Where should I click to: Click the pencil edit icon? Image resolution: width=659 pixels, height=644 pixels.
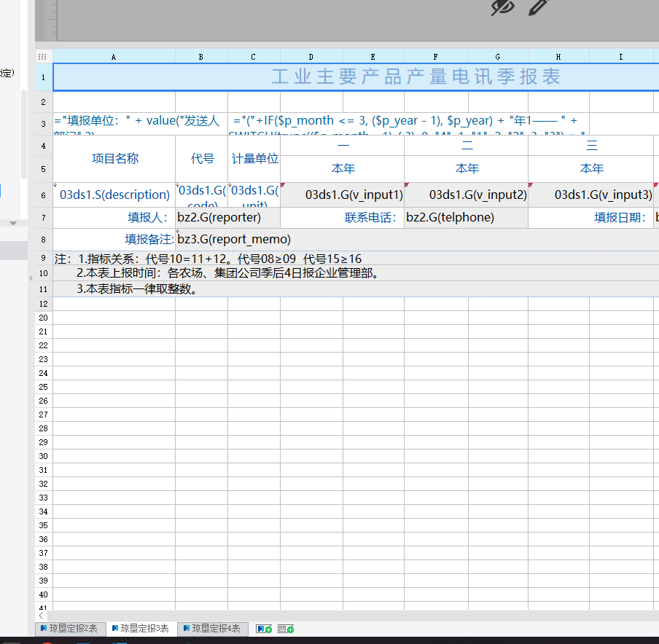(537, 7)
